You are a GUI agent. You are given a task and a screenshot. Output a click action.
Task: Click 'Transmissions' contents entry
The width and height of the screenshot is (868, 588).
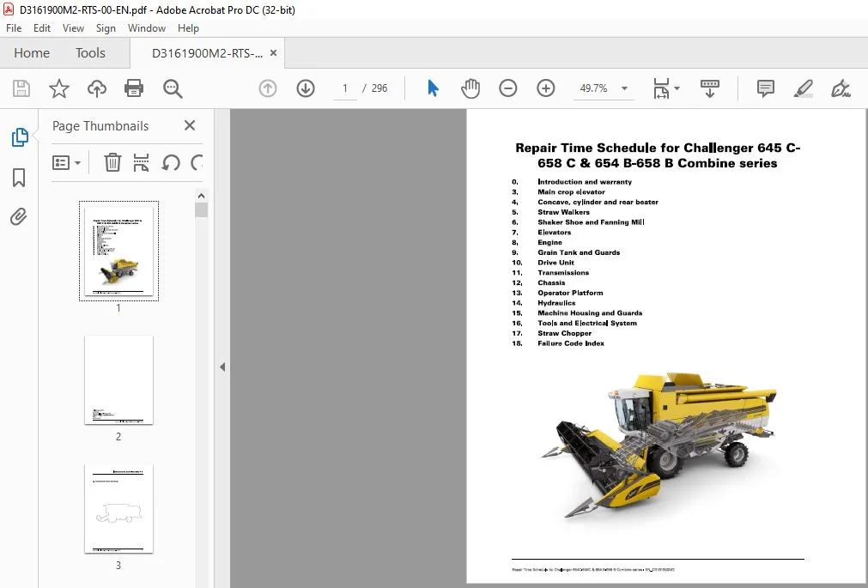[x=563, y=272]
